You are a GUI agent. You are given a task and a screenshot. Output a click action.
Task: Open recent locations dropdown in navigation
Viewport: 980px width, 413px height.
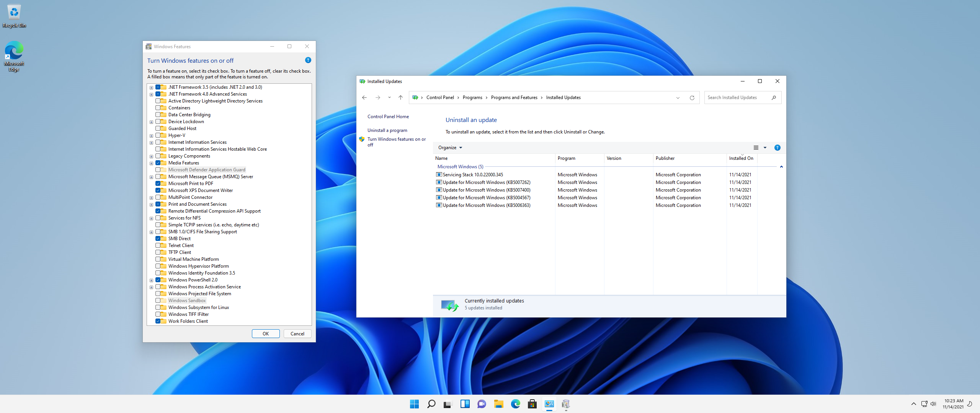389,98
